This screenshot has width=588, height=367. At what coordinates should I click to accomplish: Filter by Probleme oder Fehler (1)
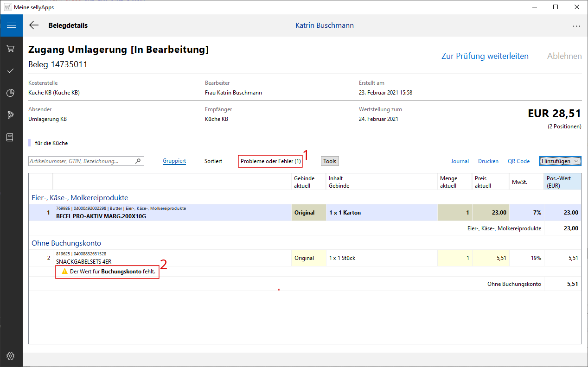point(270,161)
